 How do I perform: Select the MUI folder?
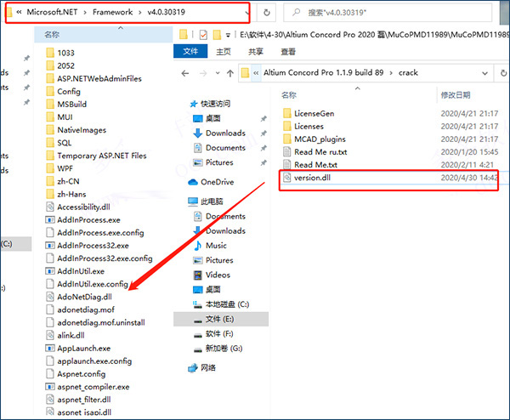[x=59, y=117]
